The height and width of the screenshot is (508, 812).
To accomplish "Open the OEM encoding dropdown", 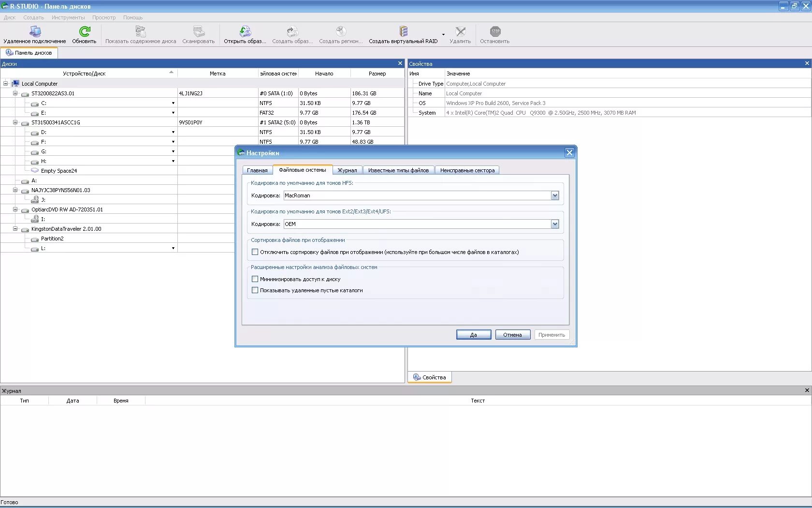I will point(555,224).
